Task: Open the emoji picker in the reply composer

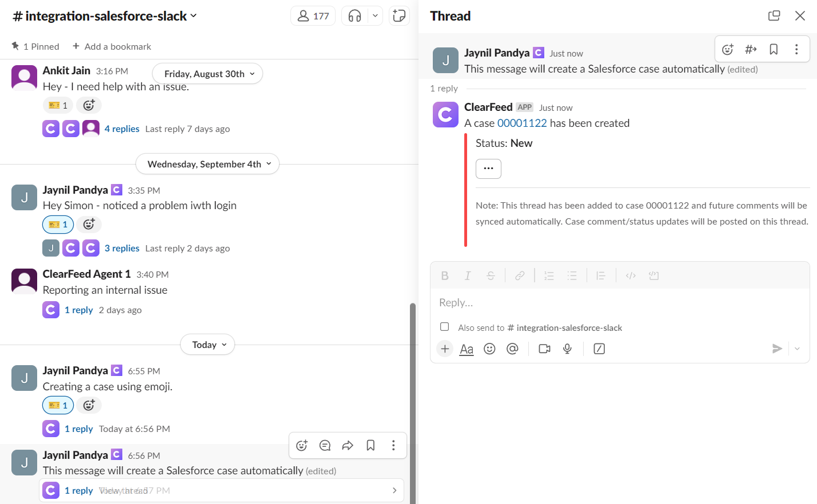Action: [489, 349]
